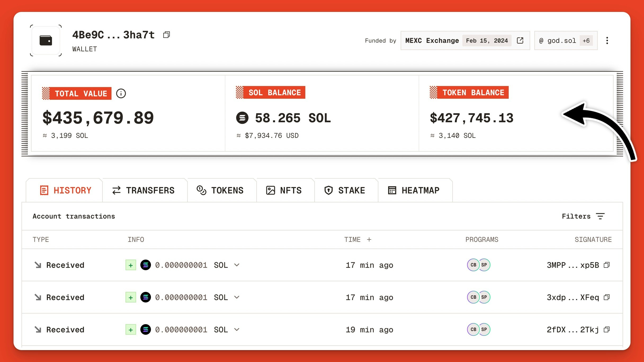Click the Stake shield icon
The height and width of the screenshot is (362, 644).
(x=328, y=190)
